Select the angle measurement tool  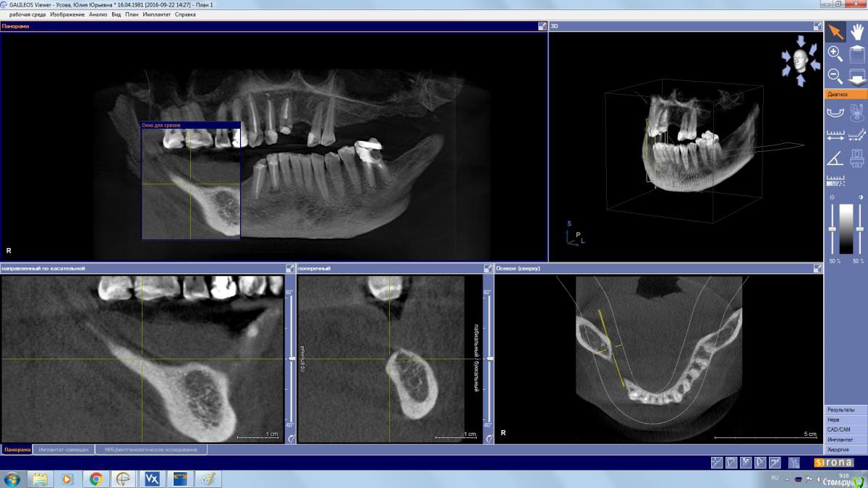click(x=835, y=158)
